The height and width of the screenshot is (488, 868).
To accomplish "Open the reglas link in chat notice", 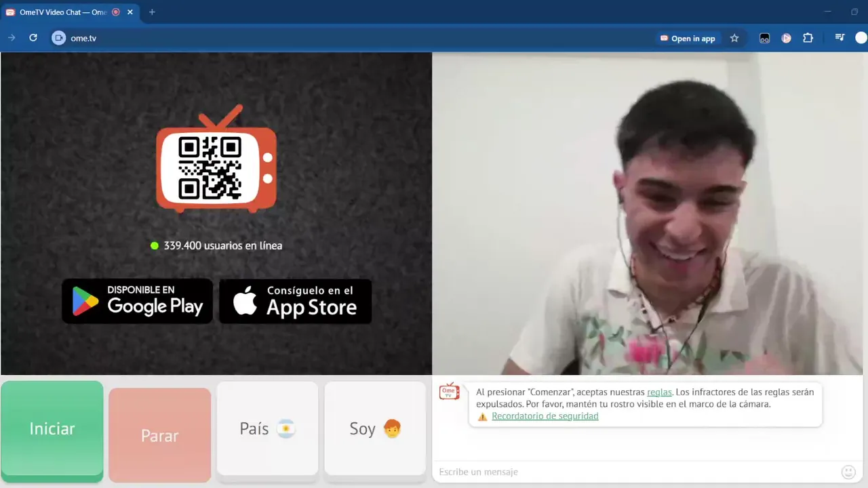I will pos(659,392).
